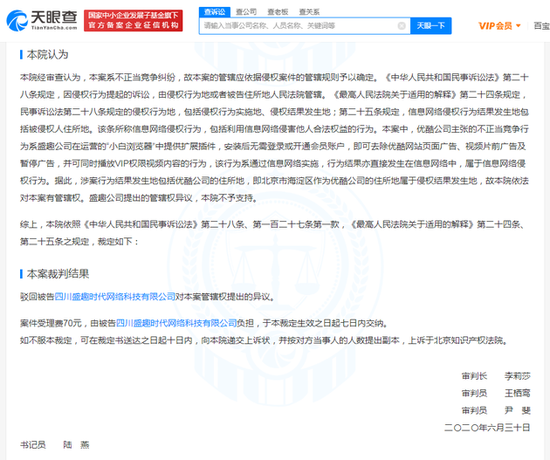Switch to the 查老板 tab
The image size is (550, 460).
coord(278,12)
